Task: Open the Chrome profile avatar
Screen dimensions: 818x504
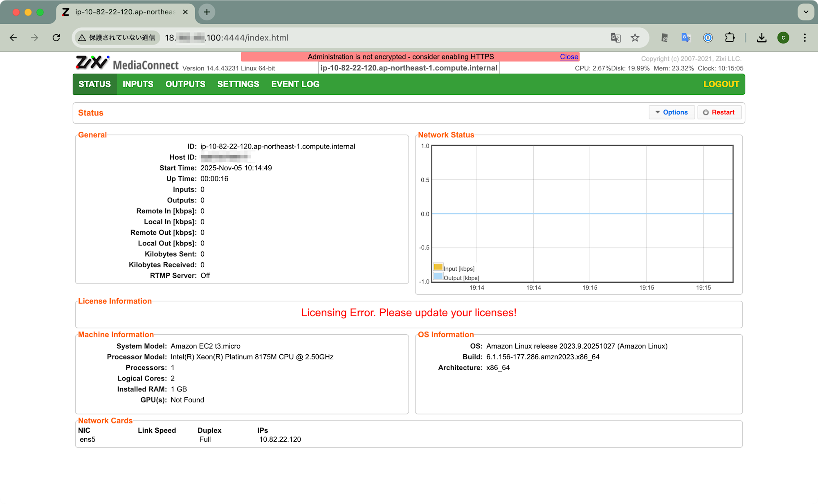Action: [x=783, y=38]
